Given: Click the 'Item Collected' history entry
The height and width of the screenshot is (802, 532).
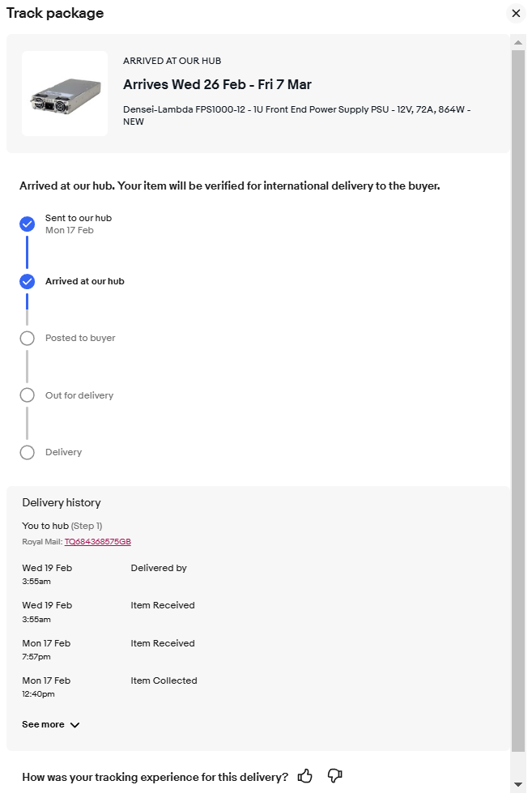Looking at the screenshot, I should pos(164,680).
